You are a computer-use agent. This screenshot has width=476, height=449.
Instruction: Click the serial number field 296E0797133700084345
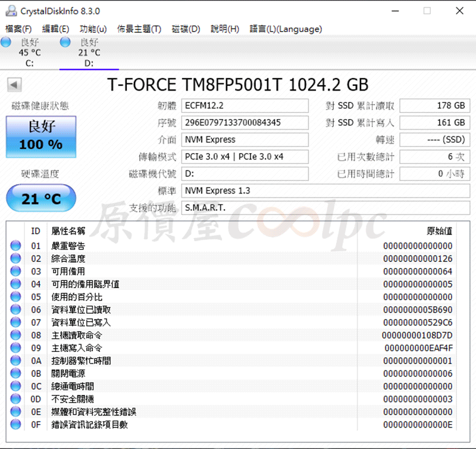point(245,123)
